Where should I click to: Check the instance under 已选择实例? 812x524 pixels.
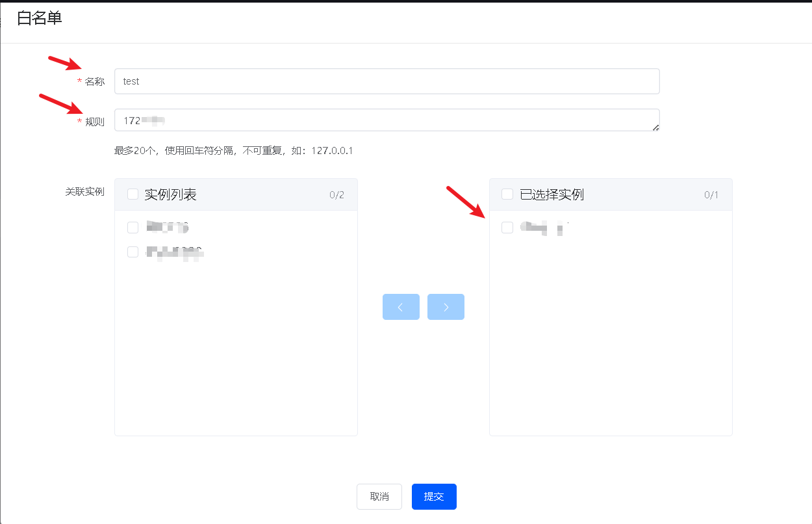coord(507,228)
